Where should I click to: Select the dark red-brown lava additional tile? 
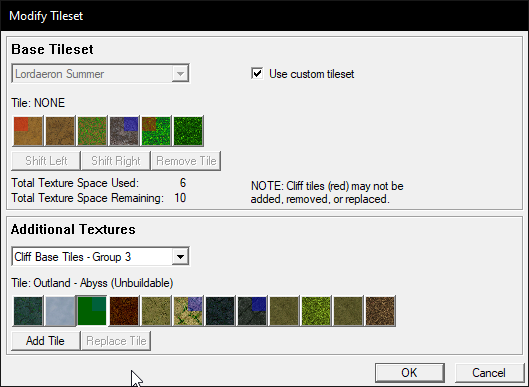pyautogui.click(x=124, y=311)
